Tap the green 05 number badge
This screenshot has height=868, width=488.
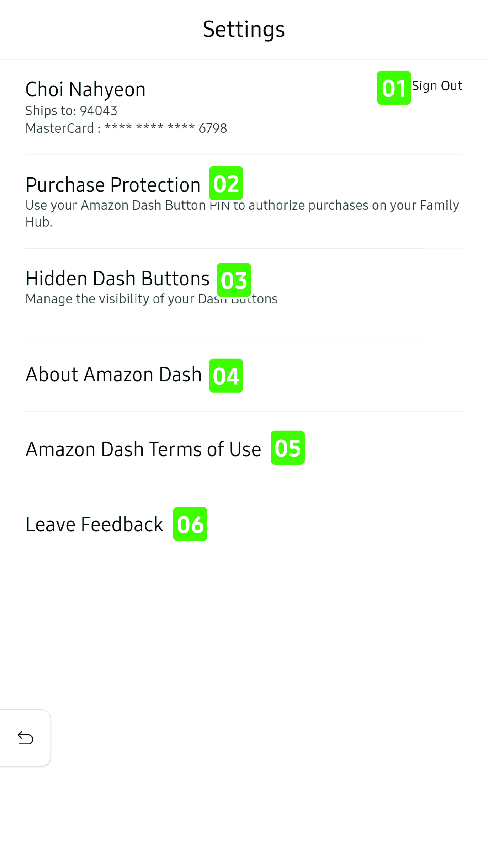[288, 447]
